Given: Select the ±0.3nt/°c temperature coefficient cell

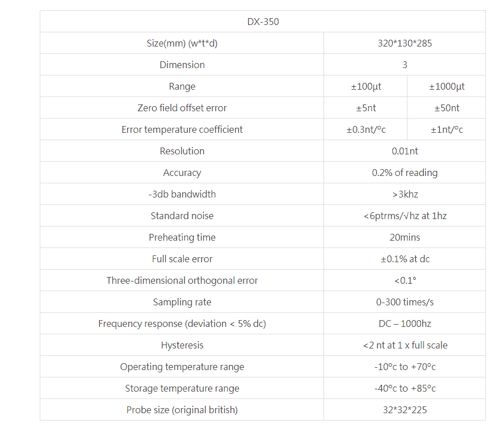Looking at the screenshot, I should (x=366, y=129).
